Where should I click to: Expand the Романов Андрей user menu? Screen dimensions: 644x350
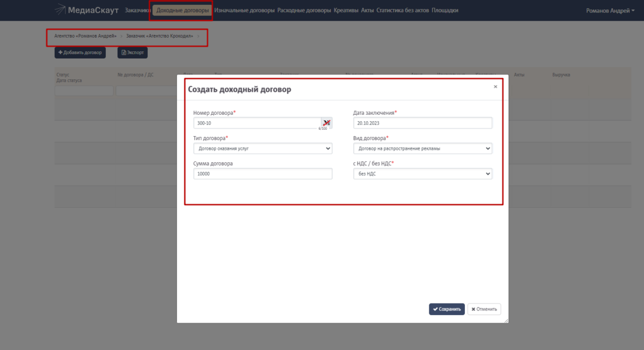click(x=610, y=11)
